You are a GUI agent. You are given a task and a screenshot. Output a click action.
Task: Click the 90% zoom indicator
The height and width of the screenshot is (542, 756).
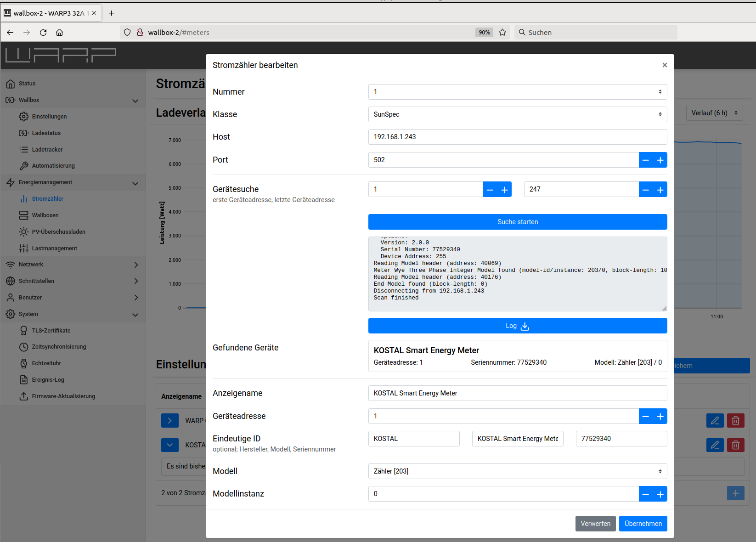[484, 32]
